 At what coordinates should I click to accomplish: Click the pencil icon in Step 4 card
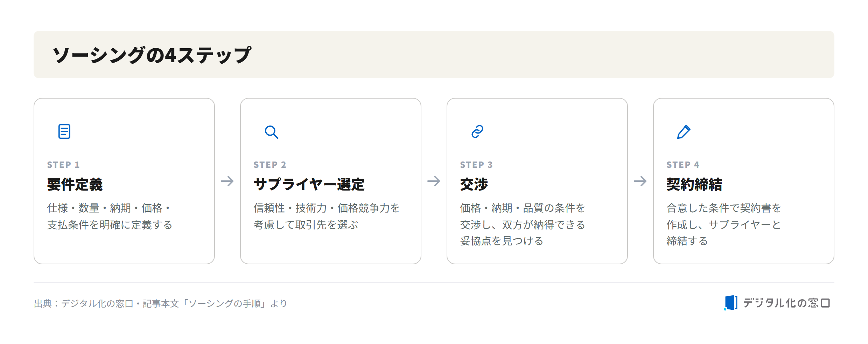684,132
